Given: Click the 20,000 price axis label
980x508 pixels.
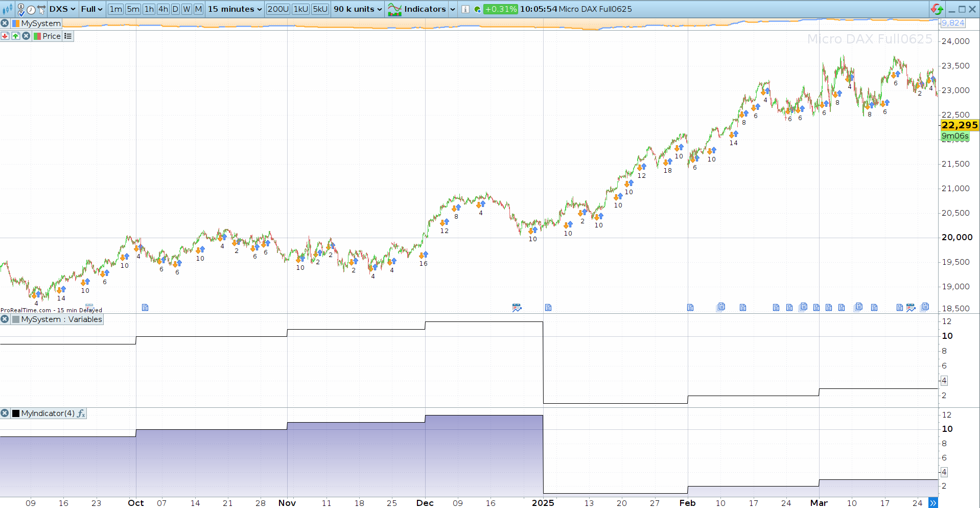Looking at the screenshot, I should click(957, 237).
